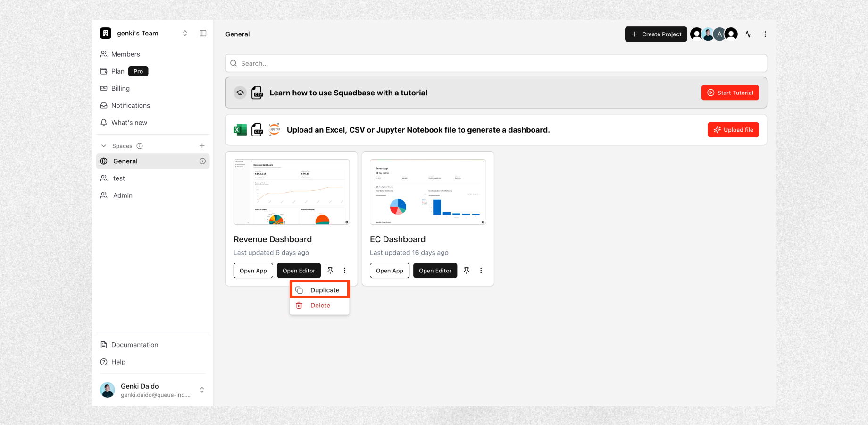Viewport: 868px width, 425px height.
Task: Click Genki Daido's profile avatar
Action: (x=108, y=390)
